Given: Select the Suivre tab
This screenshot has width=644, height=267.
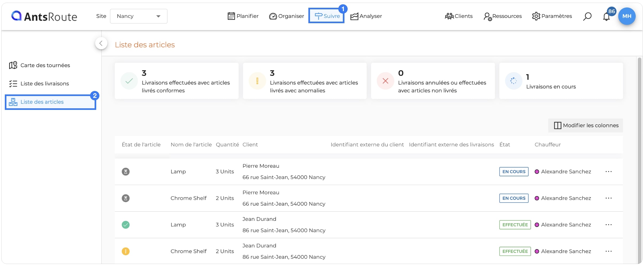Looking at the screenshot, I should coord(327,16).
